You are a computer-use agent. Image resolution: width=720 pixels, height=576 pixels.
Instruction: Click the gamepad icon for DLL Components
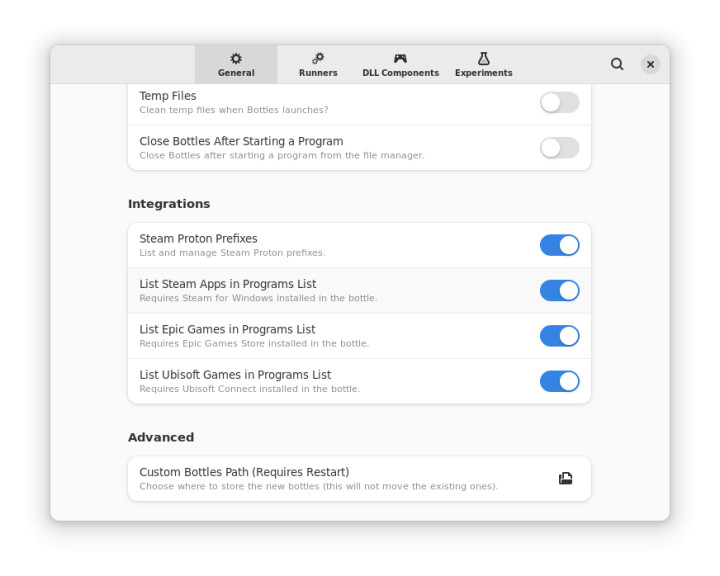point(400,59)
